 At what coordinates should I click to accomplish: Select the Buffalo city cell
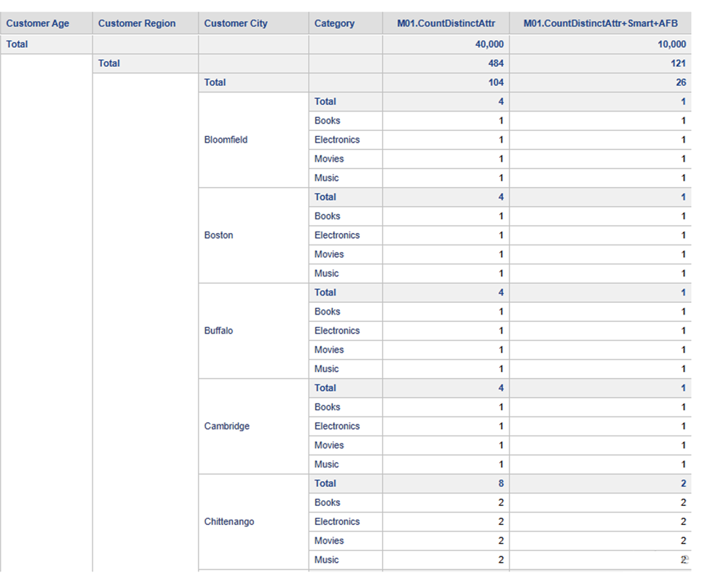coord(218,331)
